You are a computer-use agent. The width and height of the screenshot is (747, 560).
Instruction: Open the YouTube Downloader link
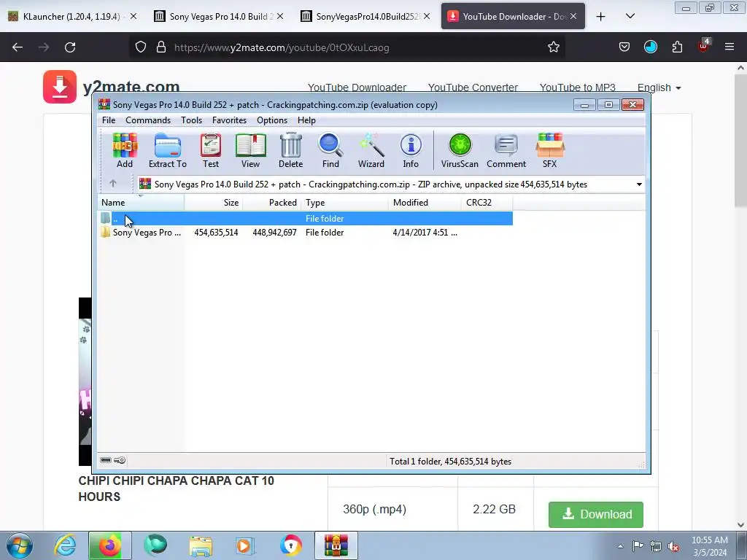point(357,87)
